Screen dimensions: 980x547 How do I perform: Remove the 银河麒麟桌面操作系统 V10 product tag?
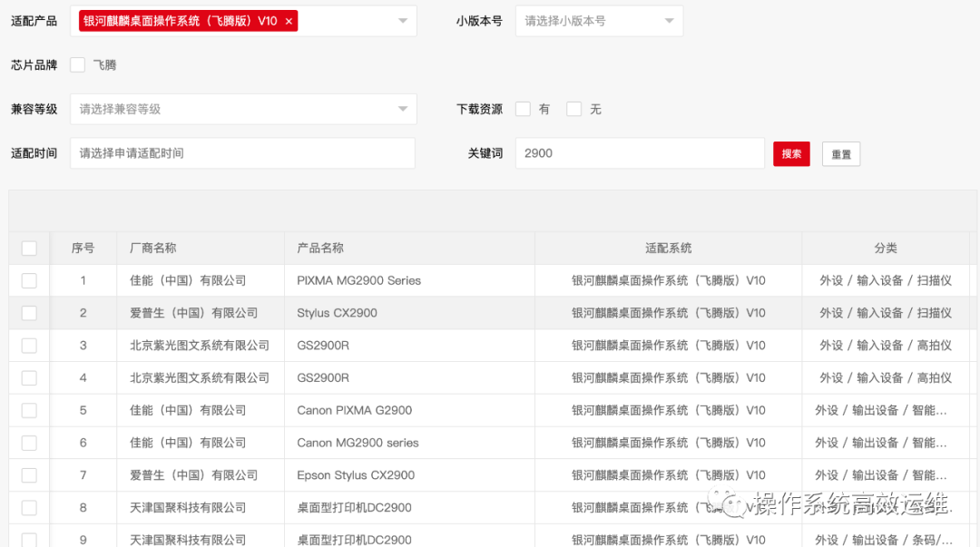(289, 21)
